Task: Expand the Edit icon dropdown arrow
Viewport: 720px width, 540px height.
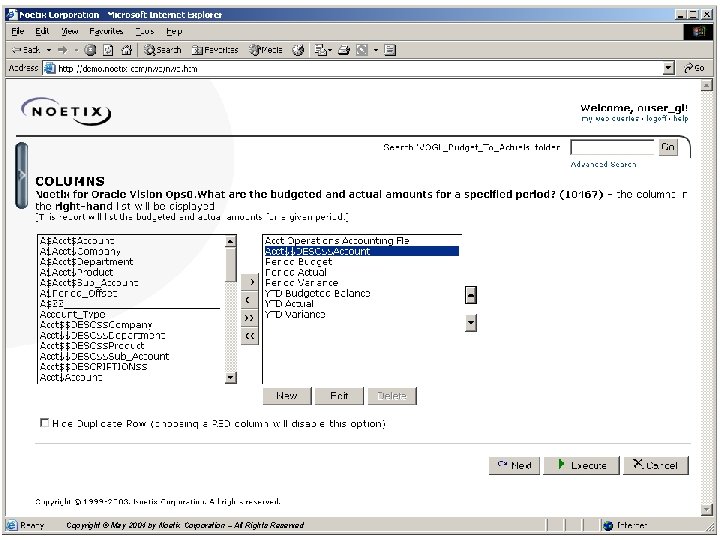Action: click(376, 50)
